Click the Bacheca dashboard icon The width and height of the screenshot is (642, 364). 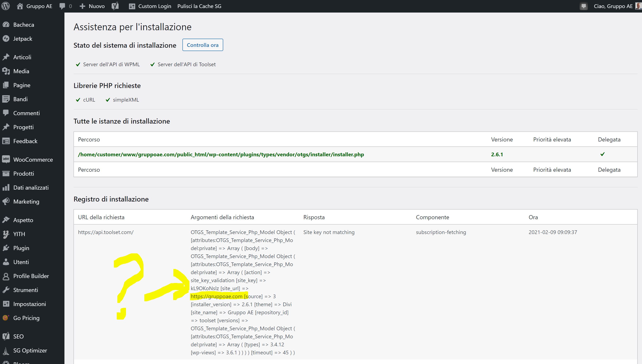click(6, 24)
